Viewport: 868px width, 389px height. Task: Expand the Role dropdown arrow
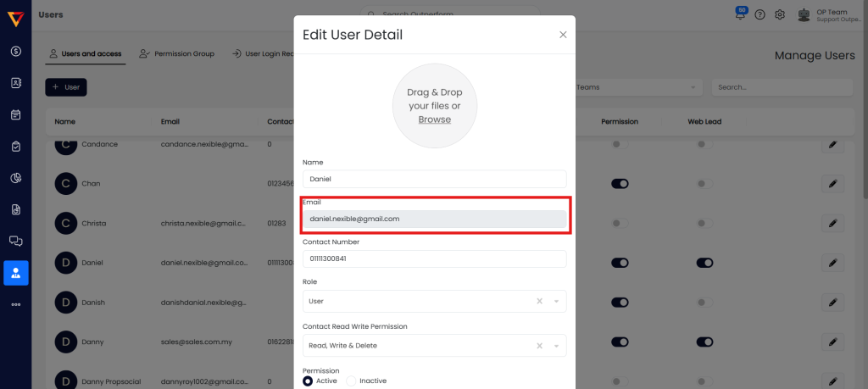(x=556, y=301)
